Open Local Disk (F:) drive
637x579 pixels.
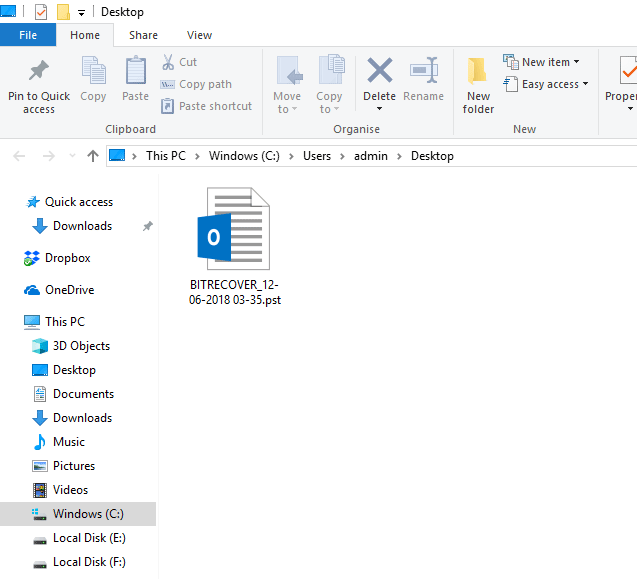(79, 562)
